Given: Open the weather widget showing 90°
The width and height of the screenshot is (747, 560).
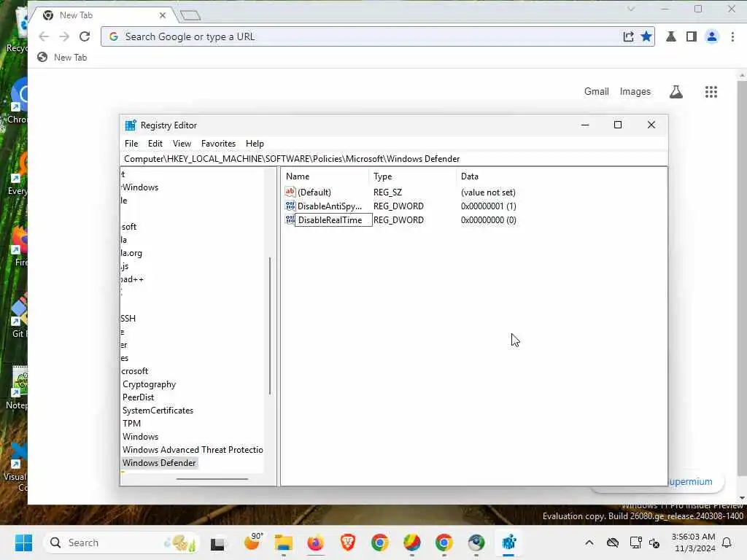Looking at the screenshot, I should [253, 542].
